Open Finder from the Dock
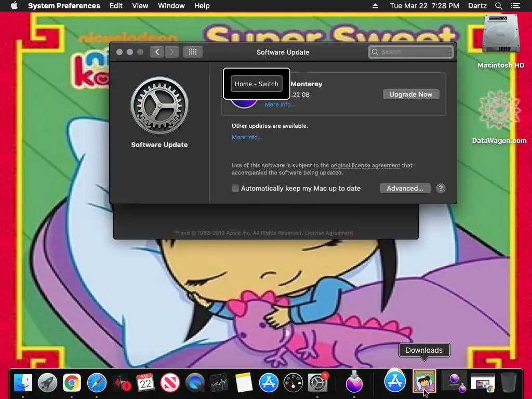The width and height of the screenshot is (532, 399). [23, 383]
